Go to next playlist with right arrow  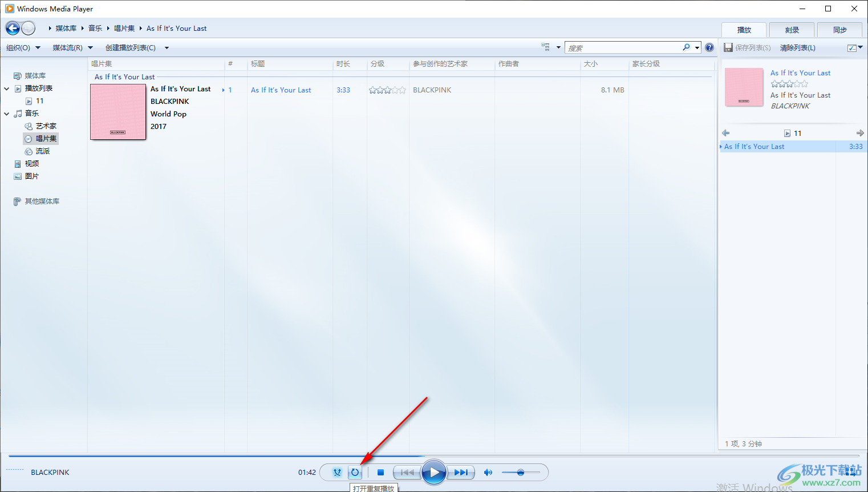860,133
